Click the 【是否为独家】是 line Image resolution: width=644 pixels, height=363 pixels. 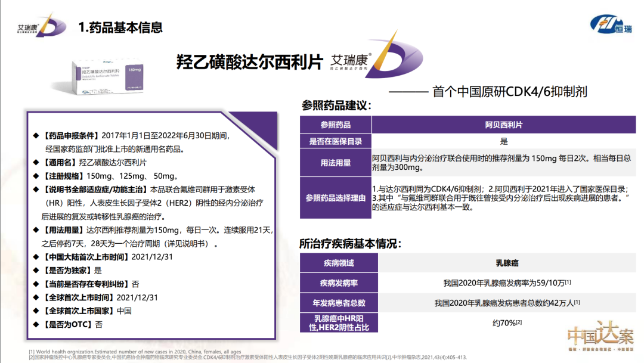pyautogui.click(x=67, y=271)
